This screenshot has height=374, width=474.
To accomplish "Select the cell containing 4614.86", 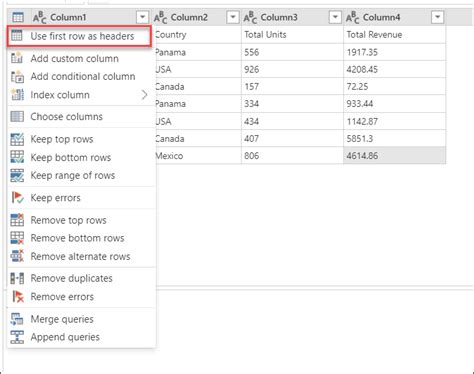I will click(395, 156).
